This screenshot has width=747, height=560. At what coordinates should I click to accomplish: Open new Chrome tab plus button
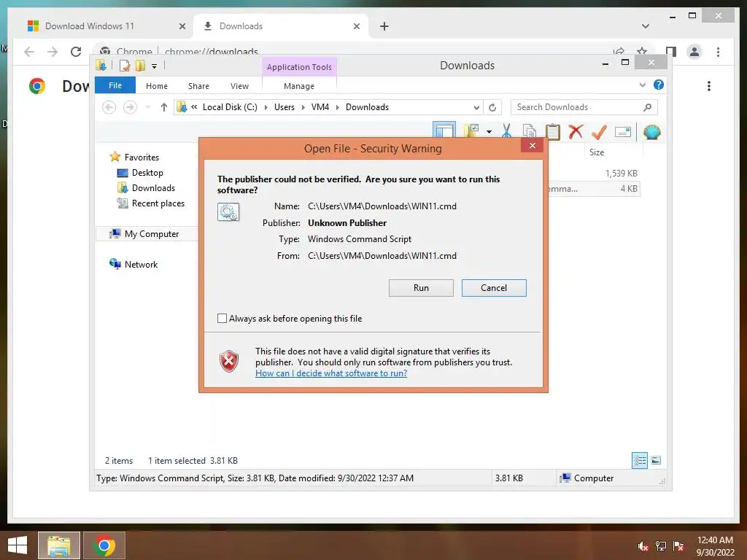coord(384,26)
